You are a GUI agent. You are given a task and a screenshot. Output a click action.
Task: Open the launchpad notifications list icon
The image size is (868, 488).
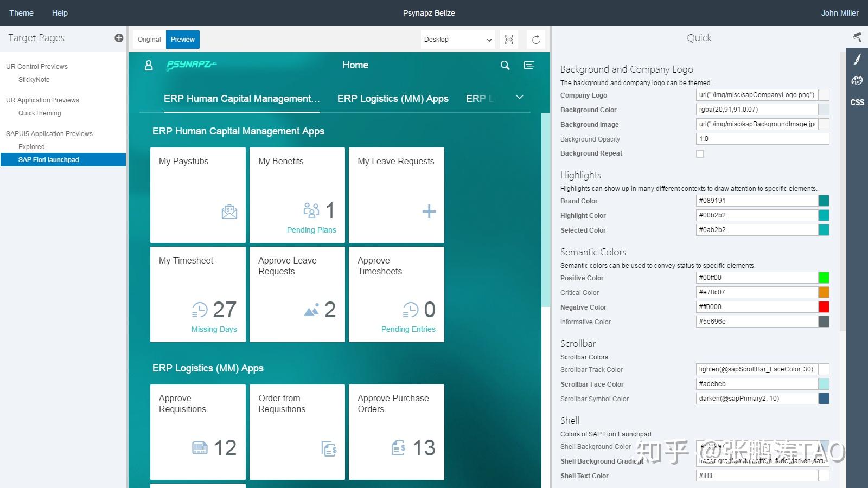(529, 66)
